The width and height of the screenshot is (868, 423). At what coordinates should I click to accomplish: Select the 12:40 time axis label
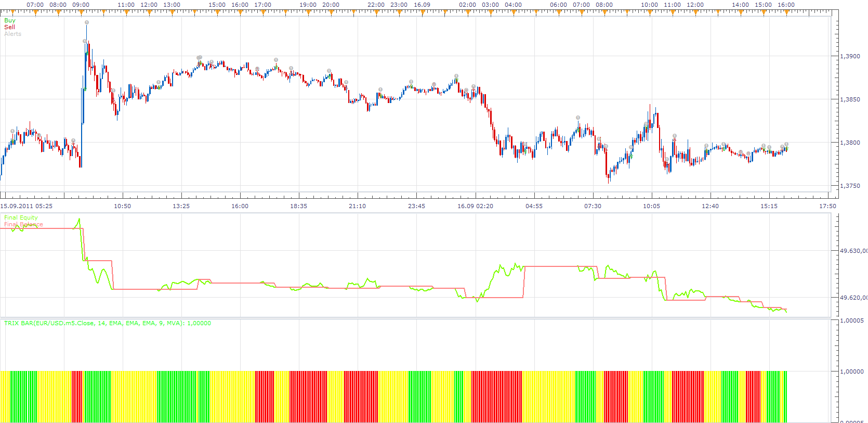point(710,206)
